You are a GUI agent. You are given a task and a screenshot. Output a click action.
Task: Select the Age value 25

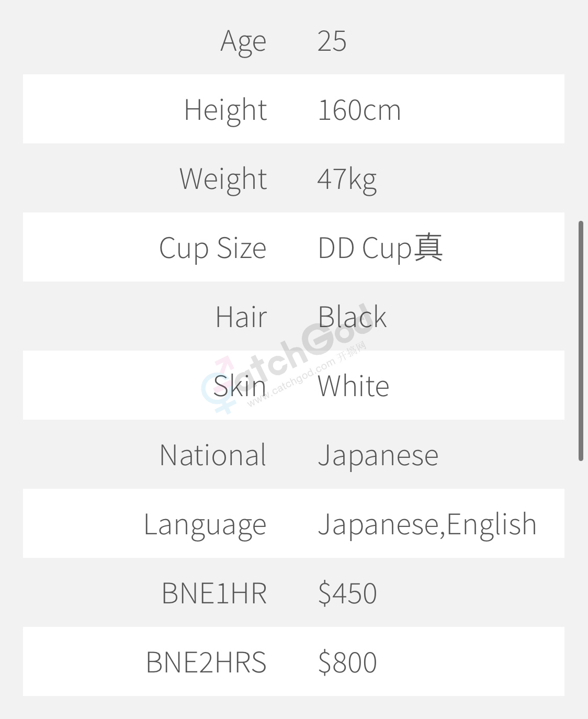click(332, 41)
